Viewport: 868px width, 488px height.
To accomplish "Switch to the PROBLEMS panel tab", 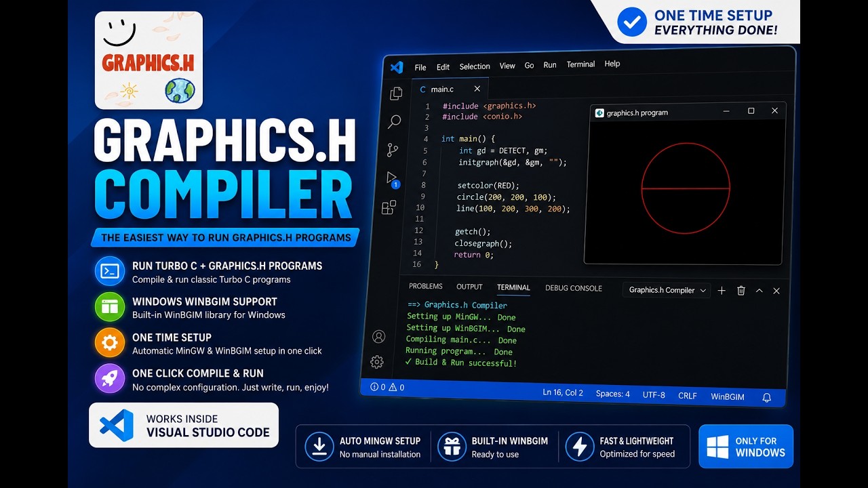I will (426, 286).
